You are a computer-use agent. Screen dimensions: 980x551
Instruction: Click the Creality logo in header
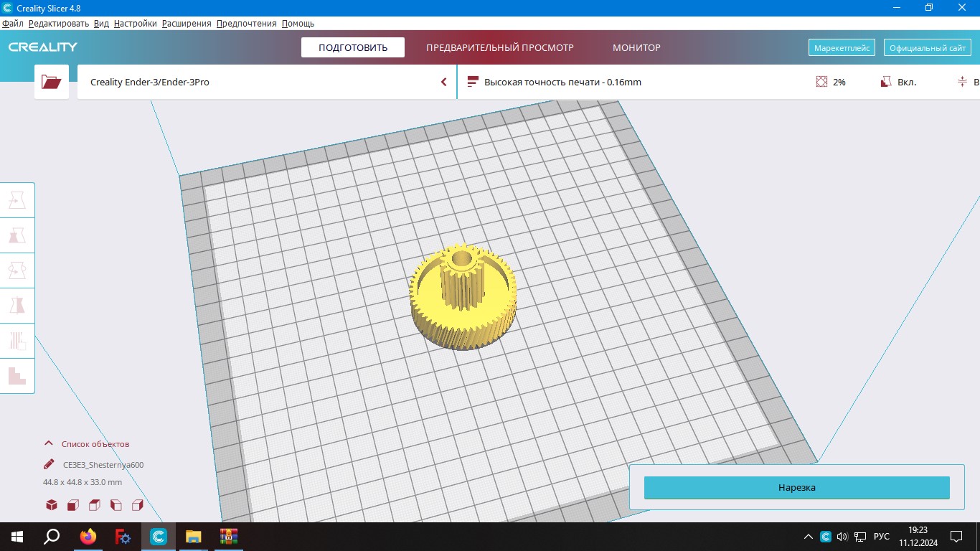pos(43,47)
